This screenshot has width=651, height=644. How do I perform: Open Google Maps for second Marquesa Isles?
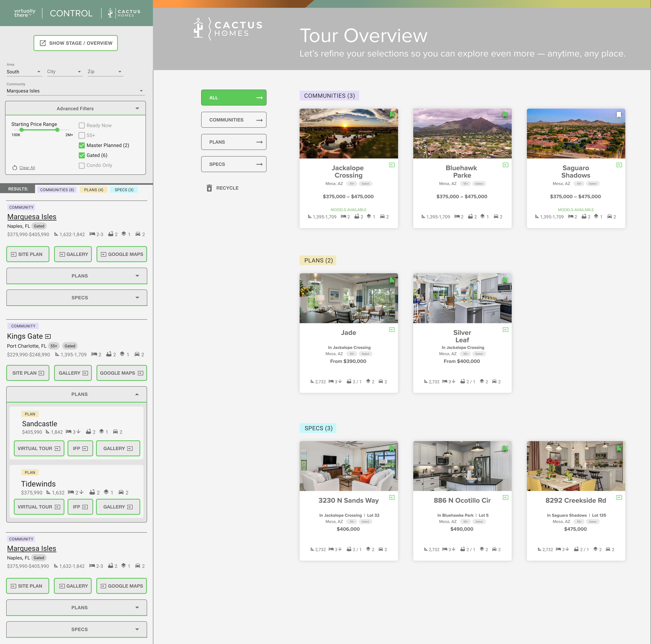click(x=122, y=586)
